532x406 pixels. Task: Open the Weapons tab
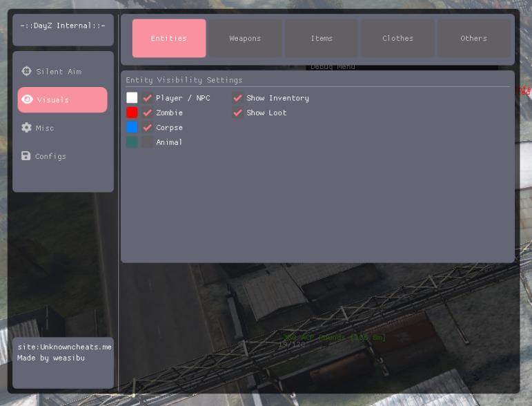pos(245,38)
